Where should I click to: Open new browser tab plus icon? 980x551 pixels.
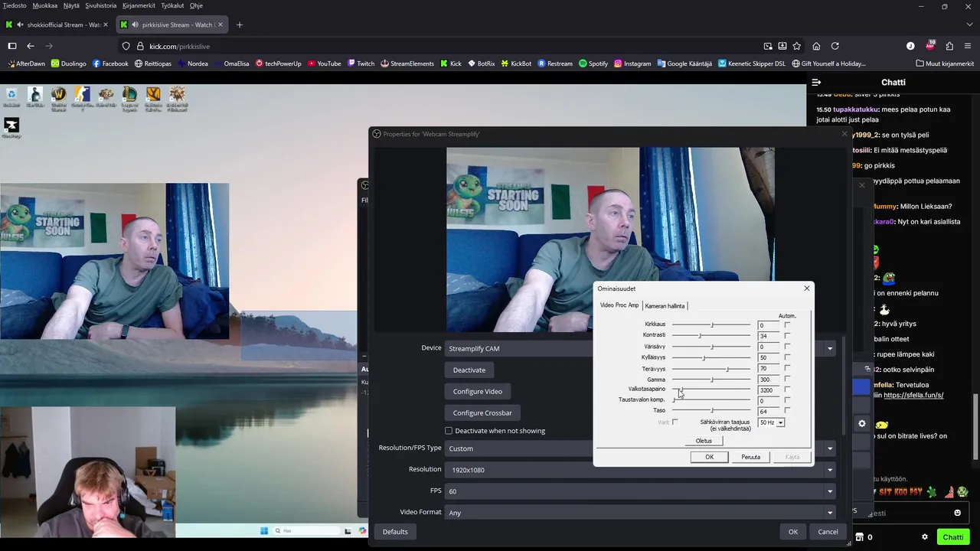[x=240, y=24]
